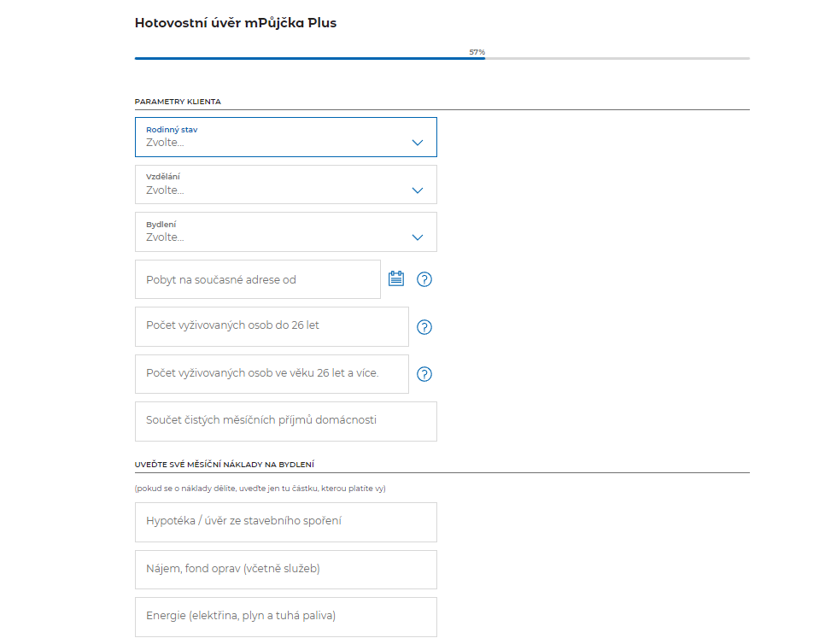Click the Součet čistých měsíčních příjmů domácnosti field
The height and width of the screenshot is (644, 825).
(285, 421)
